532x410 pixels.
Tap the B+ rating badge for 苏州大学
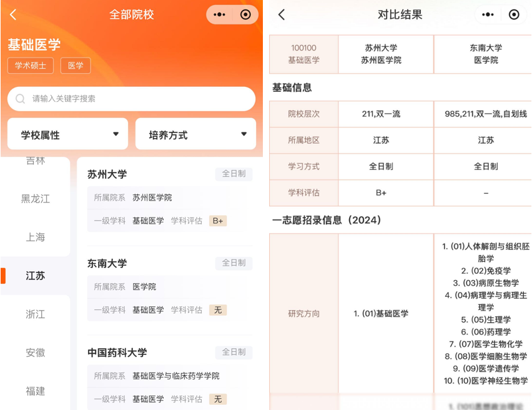point(218,221)
